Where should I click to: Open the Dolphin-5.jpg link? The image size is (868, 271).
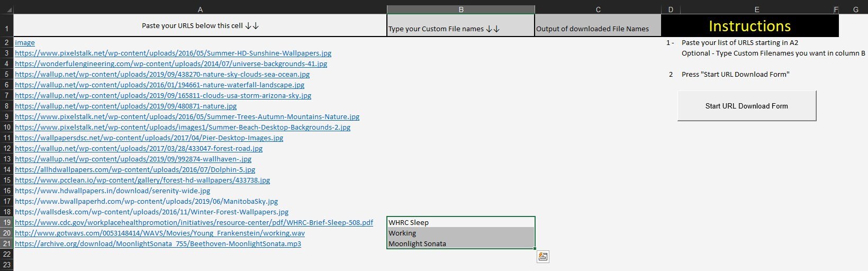point(135,169)
